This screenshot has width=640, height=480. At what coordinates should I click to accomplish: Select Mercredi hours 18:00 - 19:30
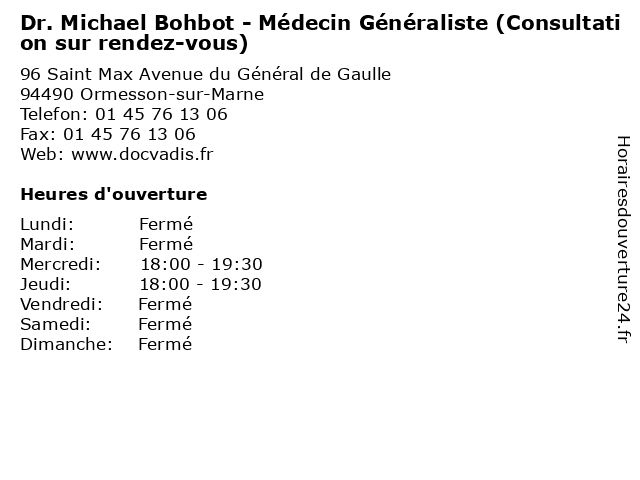[x=201, y=264]
